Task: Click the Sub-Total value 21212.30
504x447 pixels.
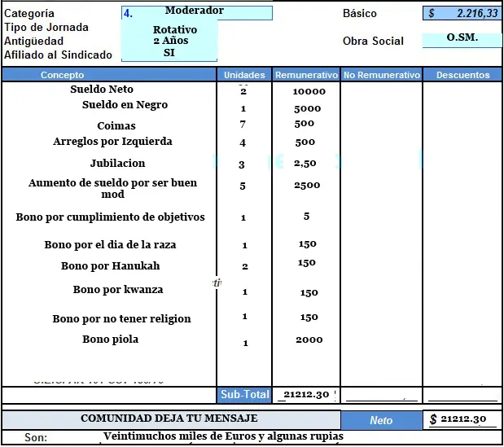Action: pyautogui.click(x=306, y=395)
